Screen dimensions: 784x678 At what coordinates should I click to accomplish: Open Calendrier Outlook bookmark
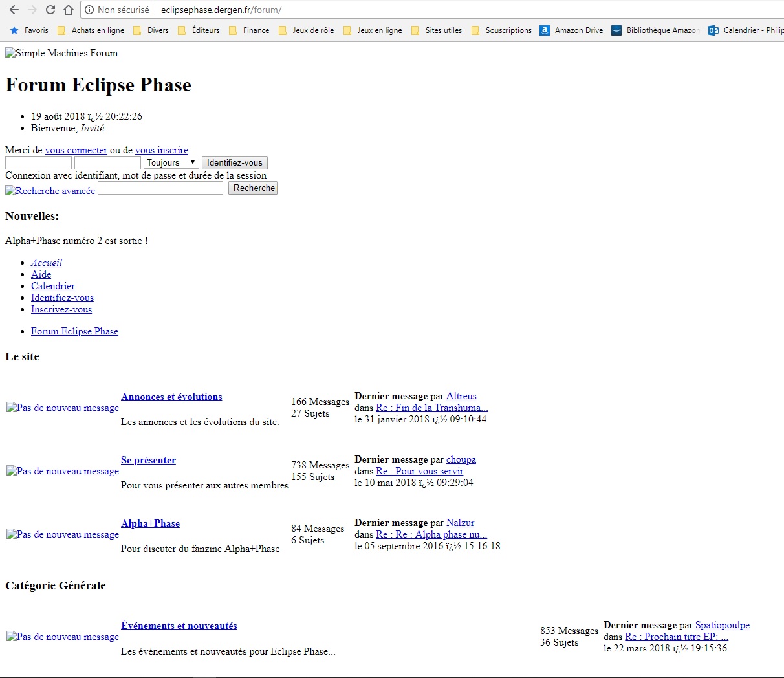click(745, 30)
